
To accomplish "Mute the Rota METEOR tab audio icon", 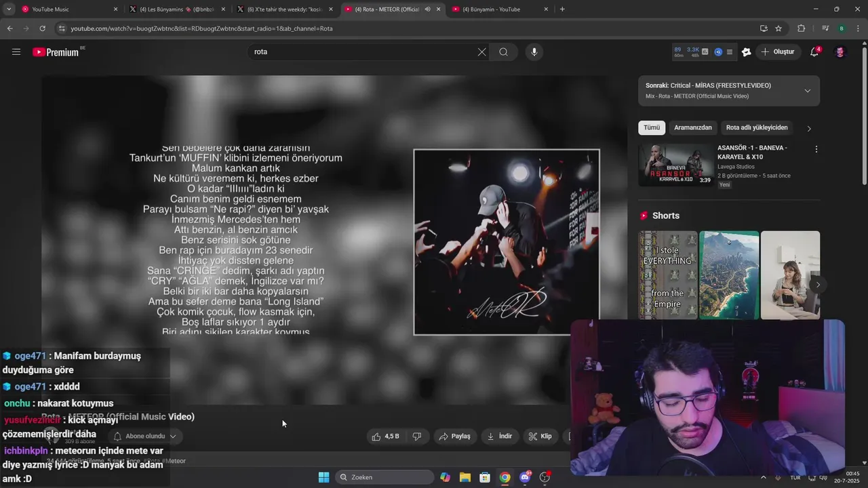I will point(427,9).
